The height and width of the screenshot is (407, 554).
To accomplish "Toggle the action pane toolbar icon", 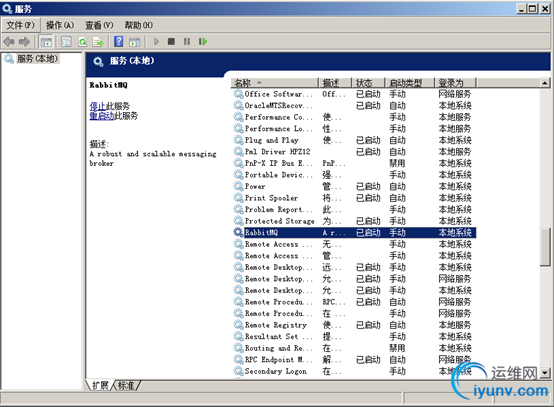I will (x=134, y=42).
